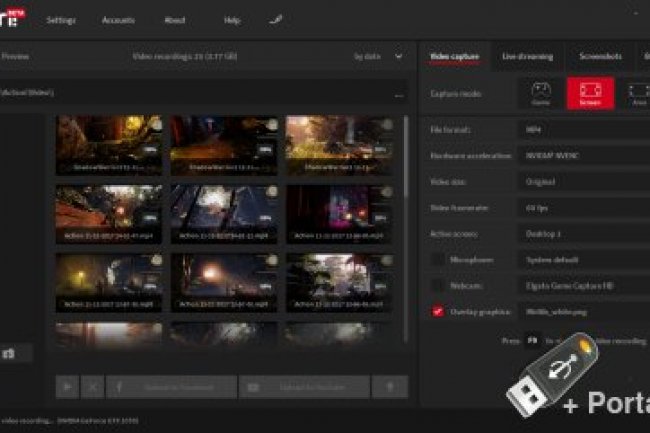Uncheck the Overlay graphics checkbox
The image size is (650, 433).
tap(438, 311)
